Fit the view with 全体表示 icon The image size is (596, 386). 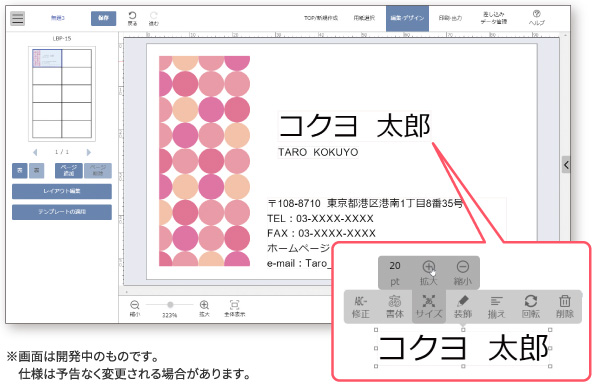pyautogui.click(x=235, y=308)
